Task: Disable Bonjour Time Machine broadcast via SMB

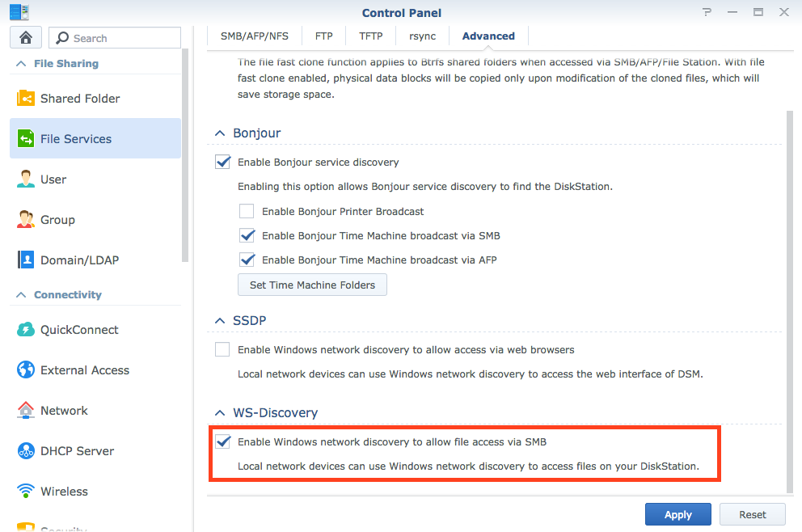Action: 247,236
